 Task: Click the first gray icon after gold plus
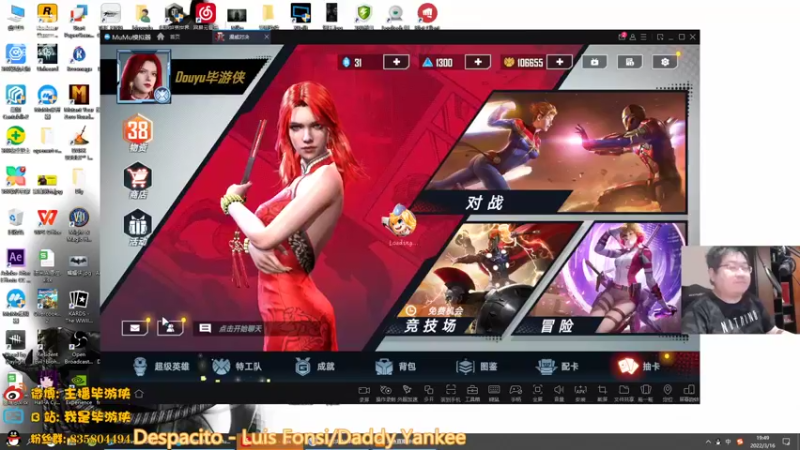594,62
